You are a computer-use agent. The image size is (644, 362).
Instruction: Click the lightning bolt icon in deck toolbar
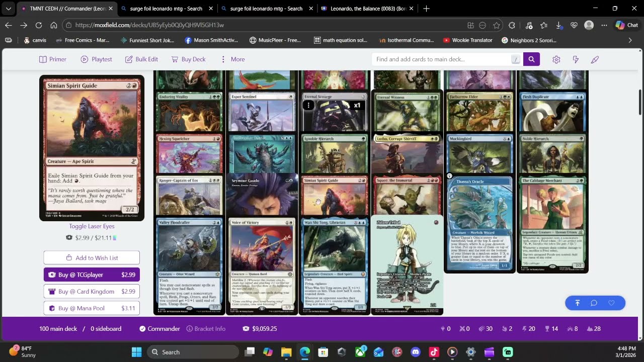(x=576, y=59)
